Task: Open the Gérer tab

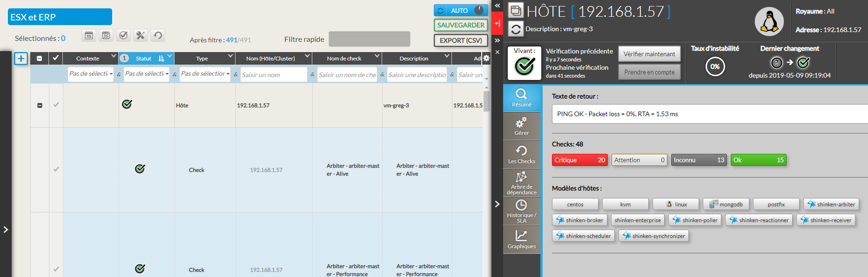Action: click(x=522, y=126)
